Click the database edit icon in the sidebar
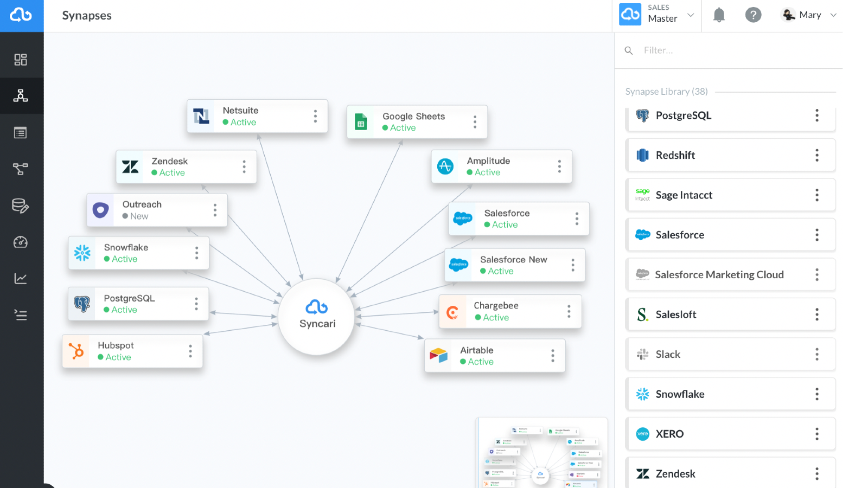The image size is (868, 488). pyautogui.click(x=21, y=206)
